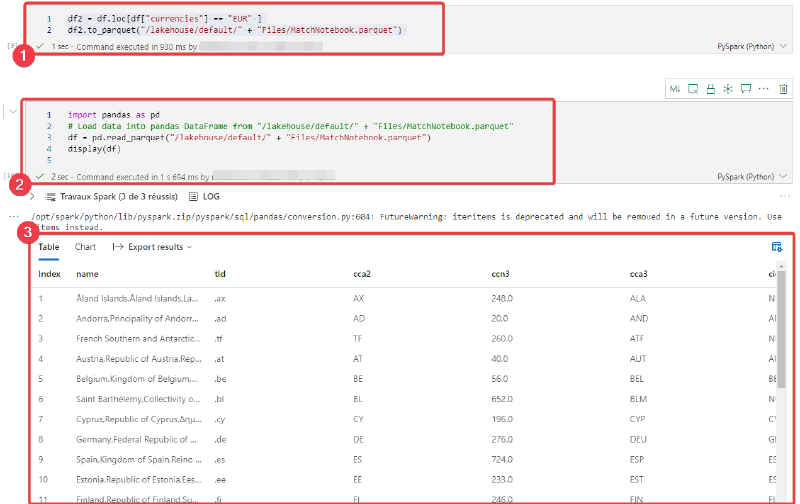Select the Åland Islands name cell
This screenshot has width=800, height=504.
137,298
